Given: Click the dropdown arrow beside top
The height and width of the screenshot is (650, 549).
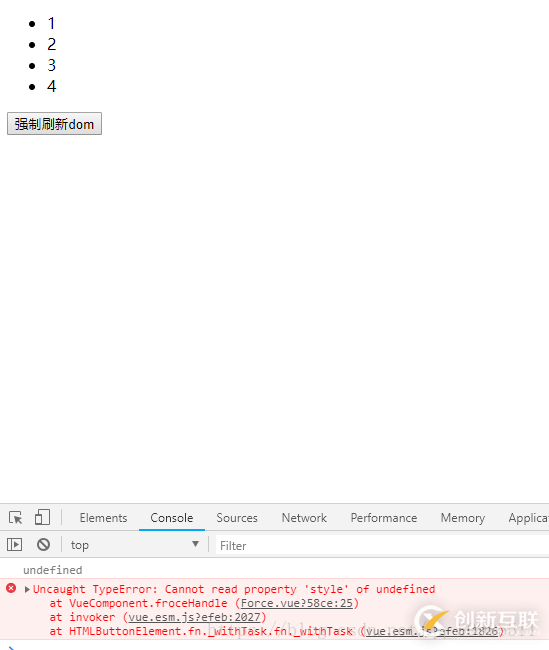Looking at the screenshot, I should (195, 544).
